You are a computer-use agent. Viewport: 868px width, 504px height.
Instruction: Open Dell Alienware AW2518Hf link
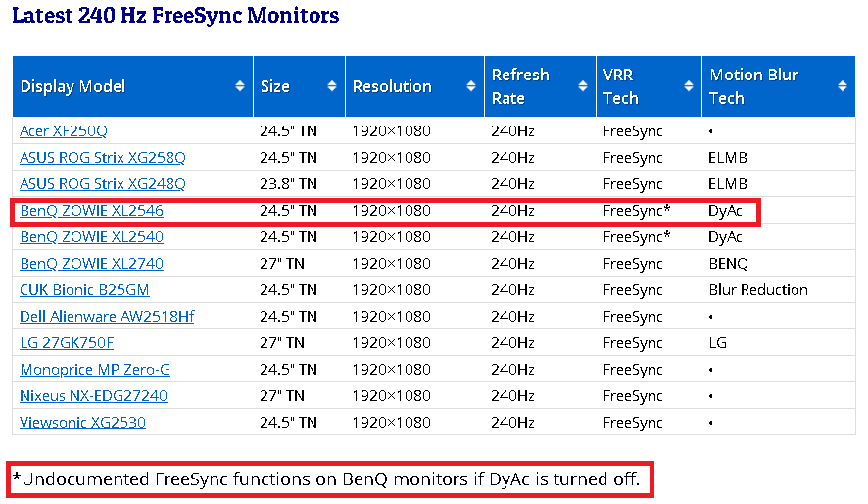click(x=107, y=316)
